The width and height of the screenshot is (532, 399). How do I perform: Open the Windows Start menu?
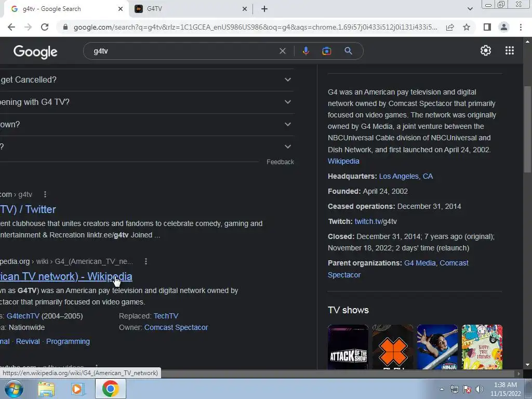click(x=14, y=389)
